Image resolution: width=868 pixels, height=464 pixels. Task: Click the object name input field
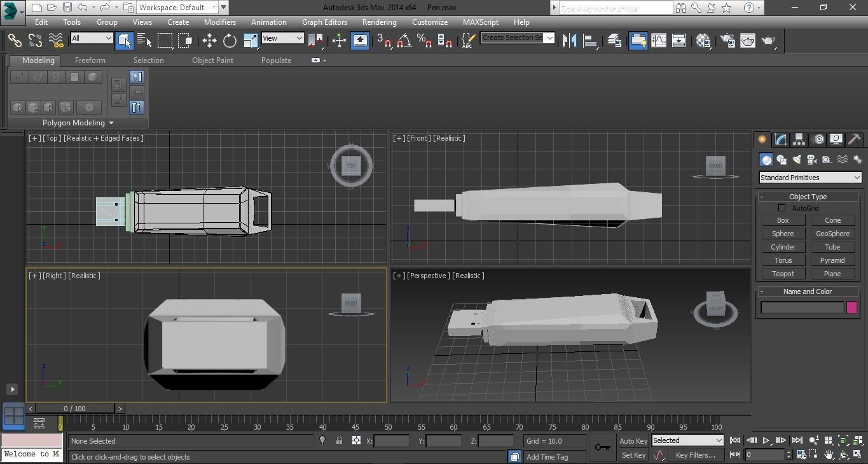803,307
